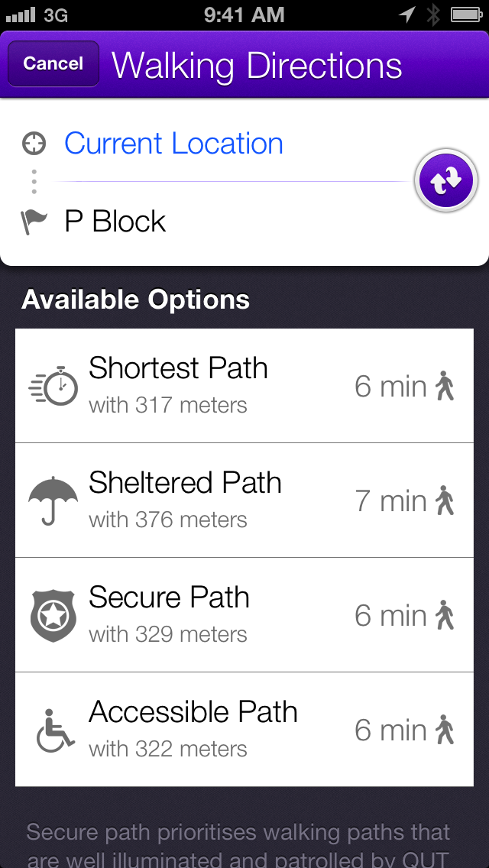Swap start and destination locations
This screenshot has width=489, height=868.
(x=445, y=180)
